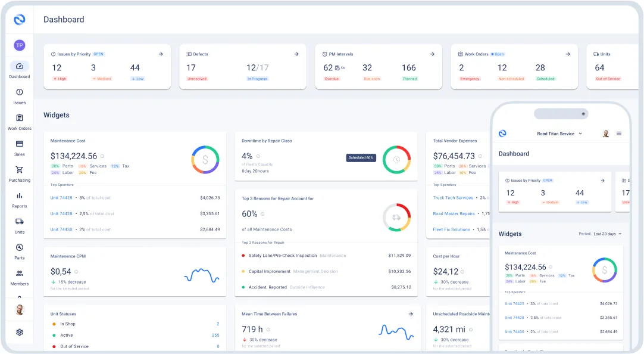Click the Downtime by Repair Class donut chart
The height and width of the screenshot is (354, 644).
tap(397, 160)
